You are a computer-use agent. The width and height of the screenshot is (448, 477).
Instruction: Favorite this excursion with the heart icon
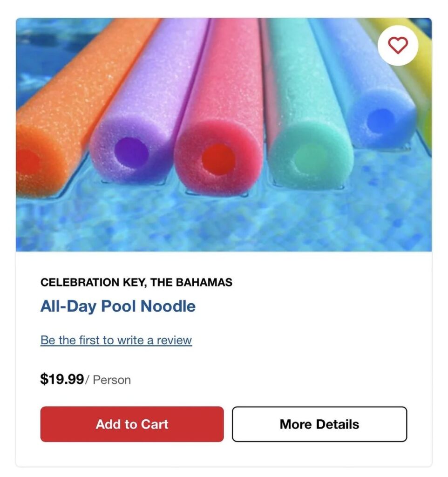click(x=398, y=45)
